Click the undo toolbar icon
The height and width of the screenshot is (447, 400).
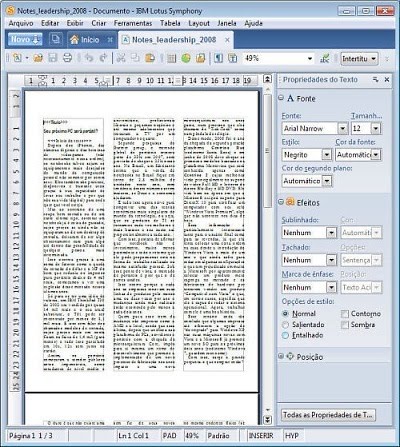point(89,58)
